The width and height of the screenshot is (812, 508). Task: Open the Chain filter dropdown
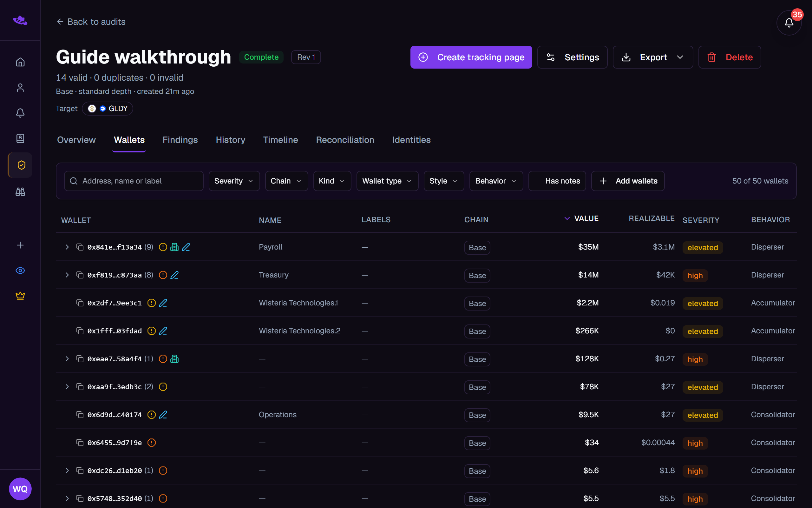286,181
